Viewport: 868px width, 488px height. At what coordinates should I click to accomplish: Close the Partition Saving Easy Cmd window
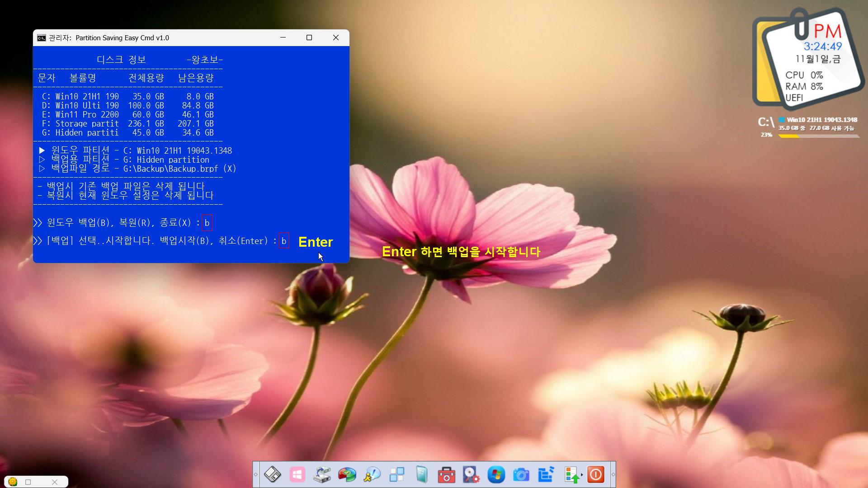click(336, 38)
